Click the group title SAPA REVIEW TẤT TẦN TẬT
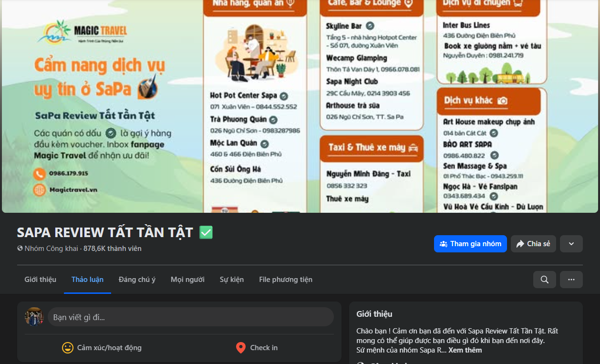The height and width of the screenshot is (364, 600). point(105,232)
